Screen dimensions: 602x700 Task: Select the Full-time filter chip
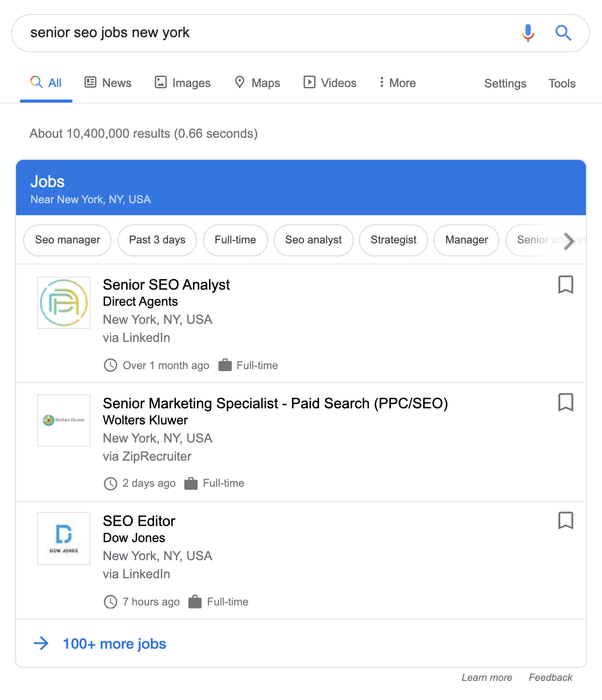[235, 240]
